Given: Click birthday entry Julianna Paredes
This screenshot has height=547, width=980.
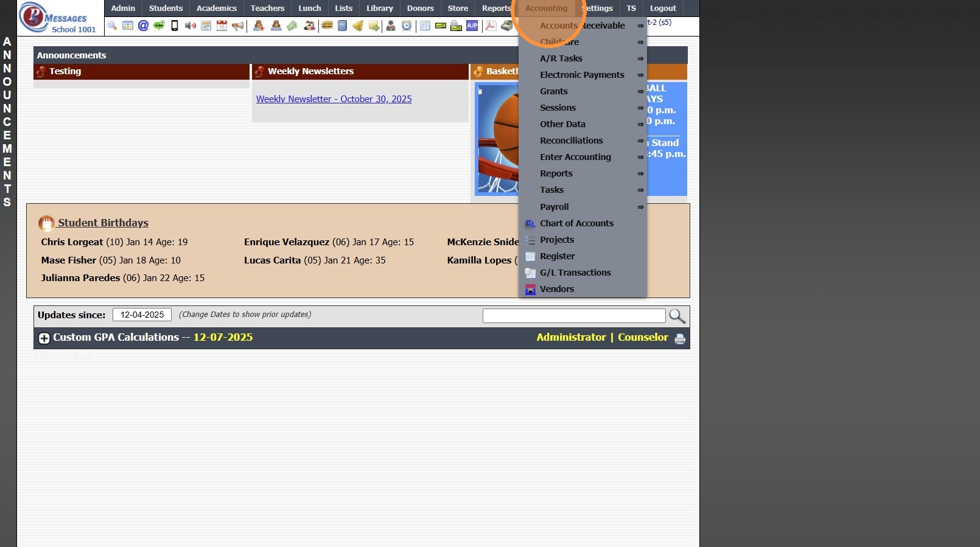Looking at the screenshot, I should (123, 278).
